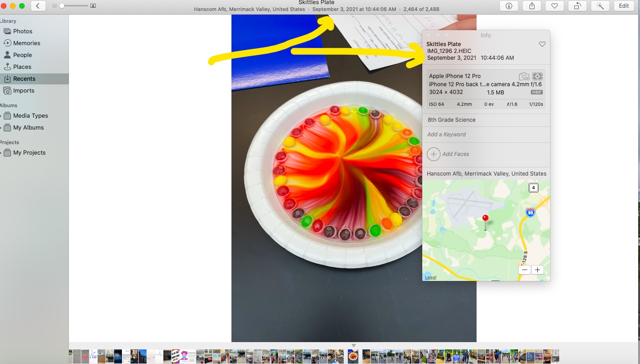Open the Share menu icon

[x=532, y=6]
